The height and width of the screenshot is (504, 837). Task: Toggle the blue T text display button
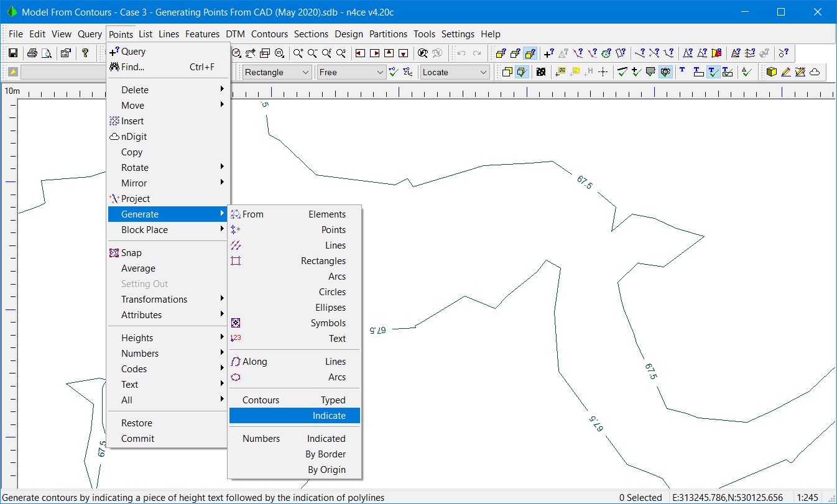pos(682,71)
